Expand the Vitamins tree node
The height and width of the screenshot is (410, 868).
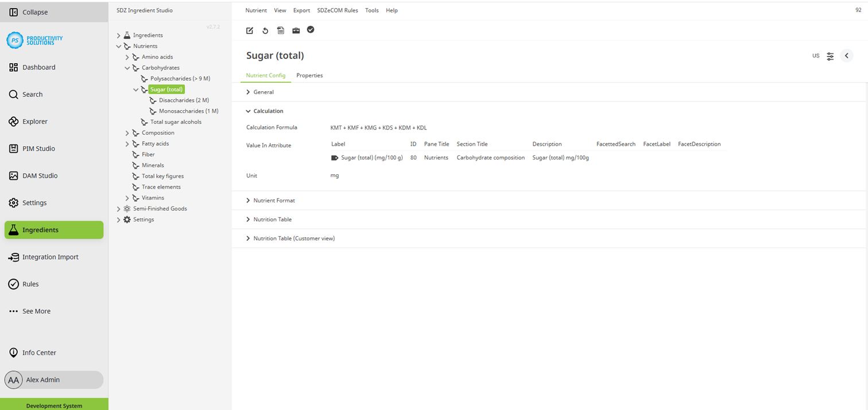click(x=127, y=197)
